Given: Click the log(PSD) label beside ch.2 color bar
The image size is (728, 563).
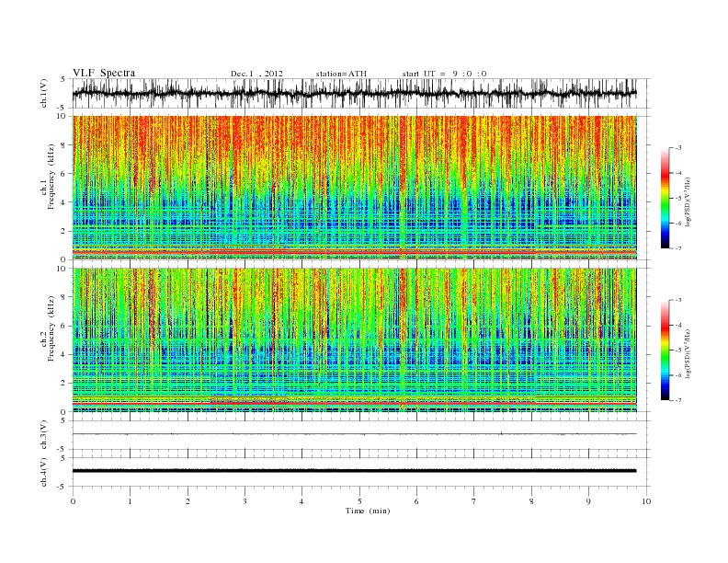Looking at the screenshot, I should tap(688, 352).
